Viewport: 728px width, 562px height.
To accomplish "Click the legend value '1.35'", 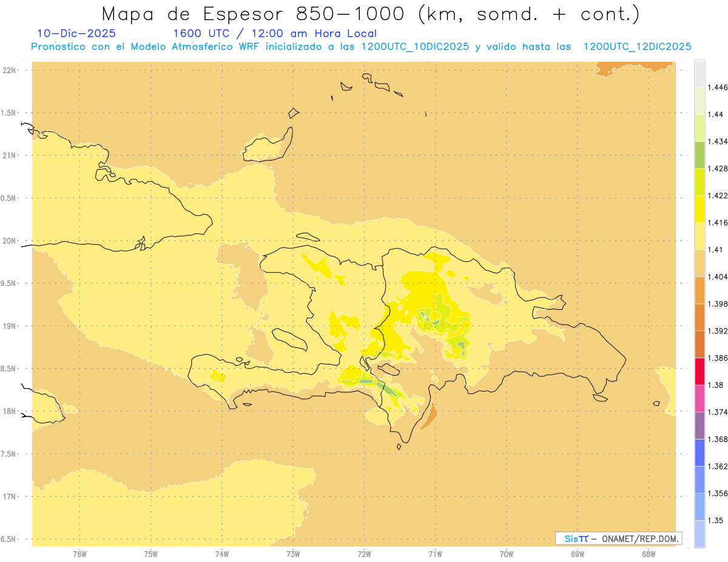I will (716, 520).
